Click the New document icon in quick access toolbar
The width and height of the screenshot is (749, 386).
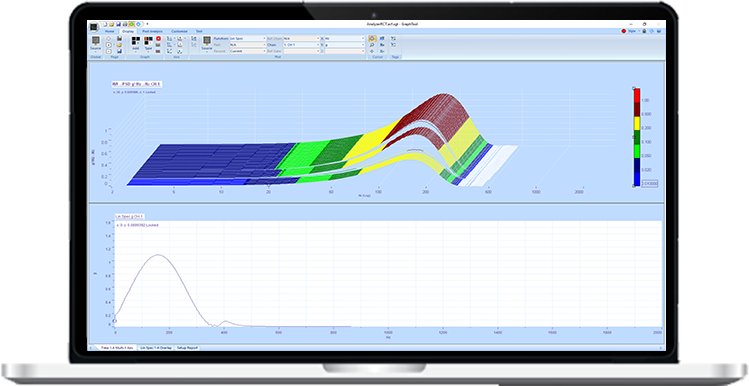tap(105, 24)
